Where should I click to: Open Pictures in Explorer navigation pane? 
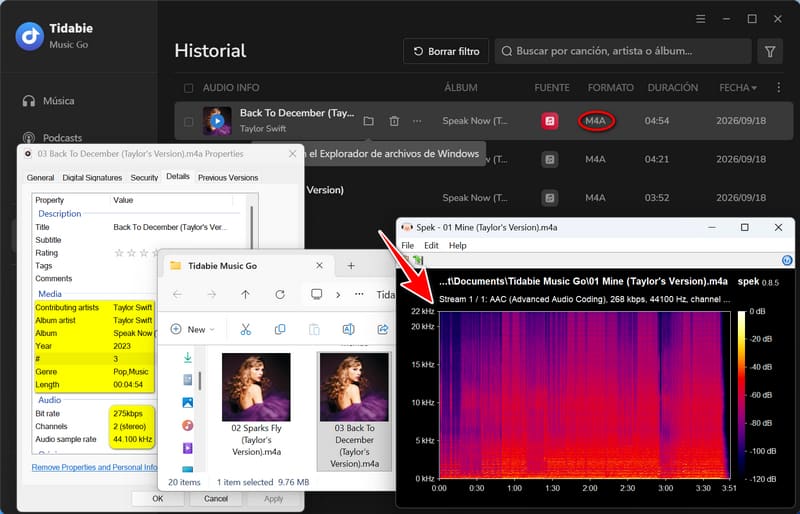click(x=187, y=403)
